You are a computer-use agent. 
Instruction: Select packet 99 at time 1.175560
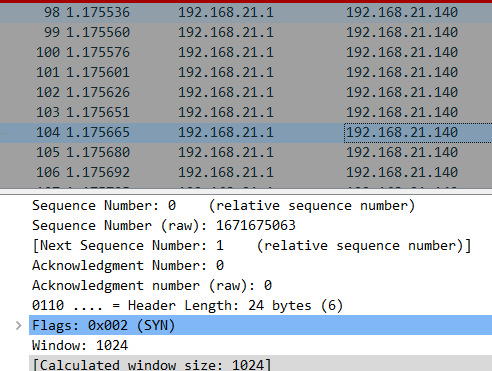246,32
